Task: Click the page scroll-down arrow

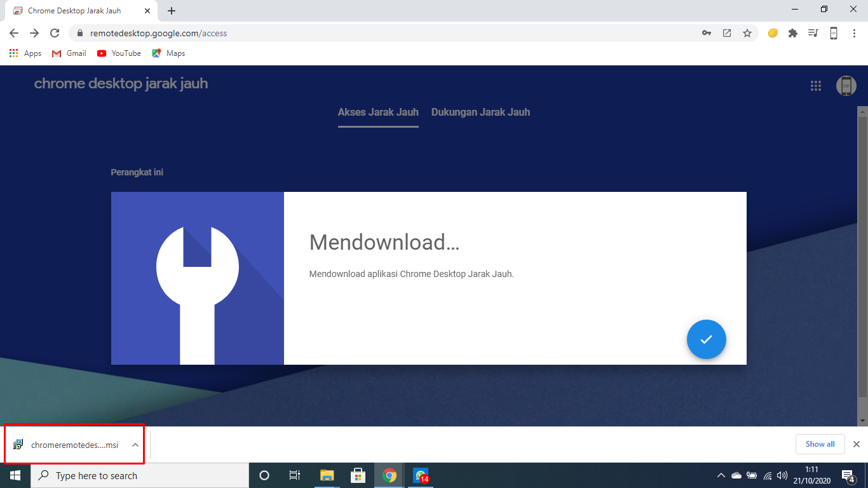Action: 862,421
